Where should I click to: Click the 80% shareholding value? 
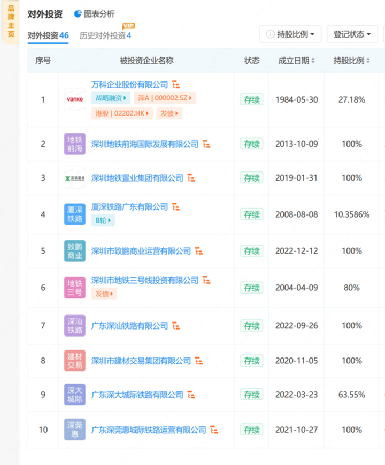point(352,287)
